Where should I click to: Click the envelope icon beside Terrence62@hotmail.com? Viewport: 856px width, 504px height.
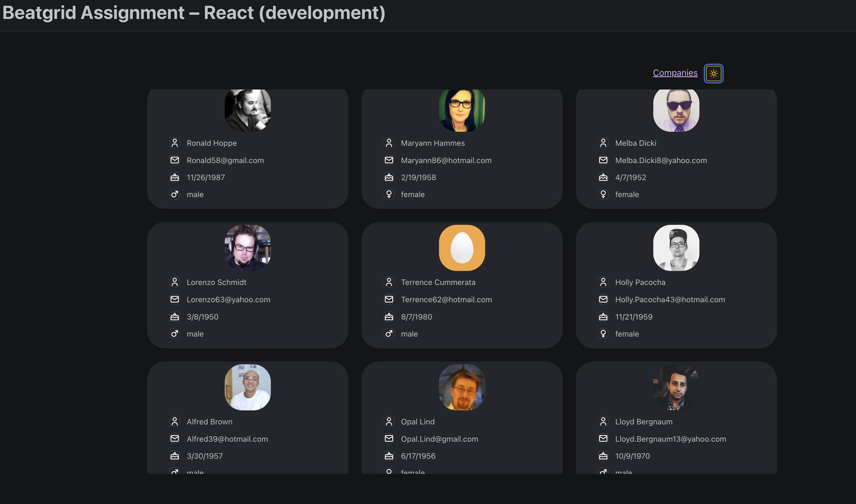[389, 299]
